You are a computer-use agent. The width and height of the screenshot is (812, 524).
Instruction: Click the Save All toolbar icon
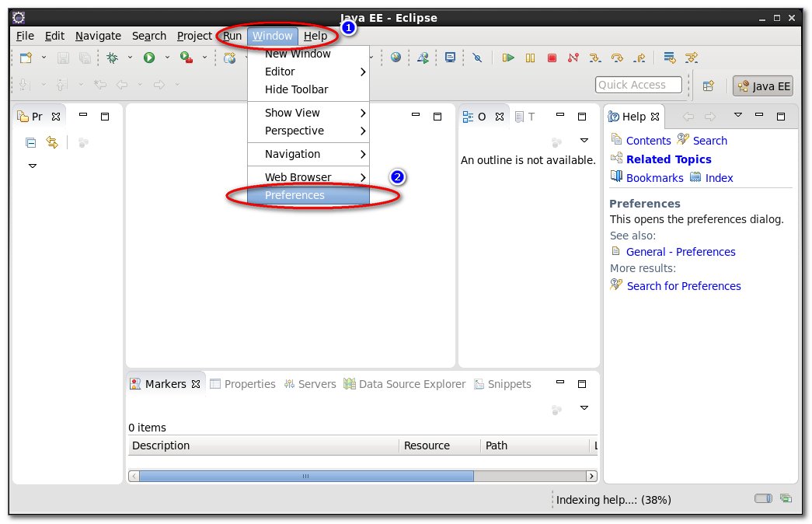coord(85,58)
